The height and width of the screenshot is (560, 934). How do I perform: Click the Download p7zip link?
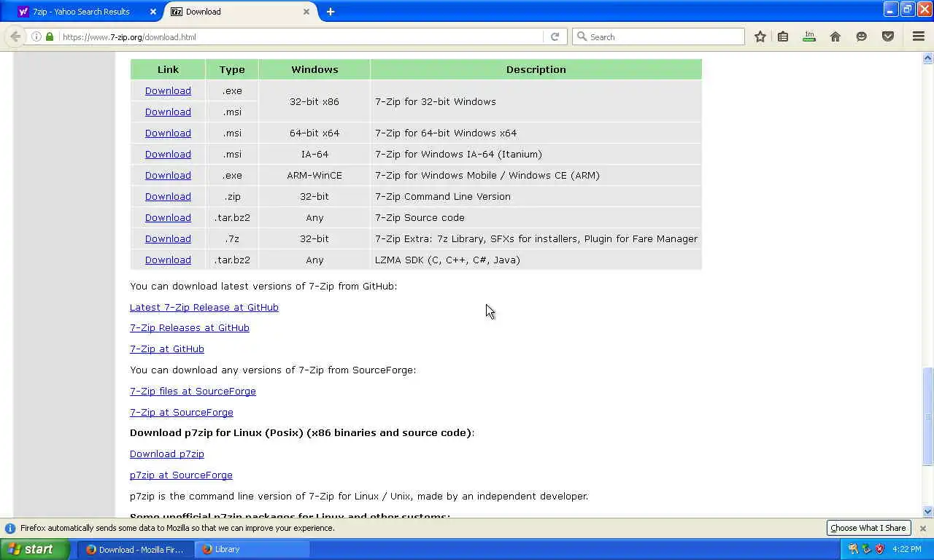point(167,454)
